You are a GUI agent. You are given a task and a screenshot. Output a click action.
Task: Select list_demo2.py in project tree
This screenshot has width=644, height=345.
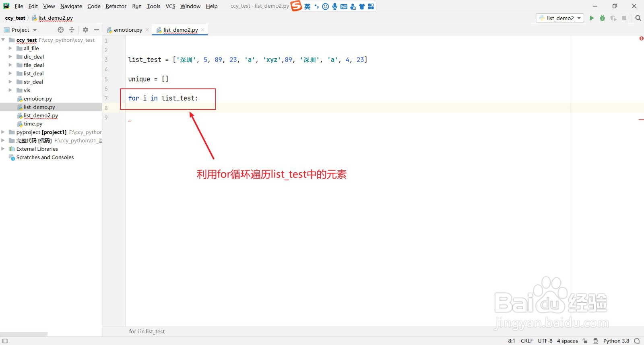(41, 115)
